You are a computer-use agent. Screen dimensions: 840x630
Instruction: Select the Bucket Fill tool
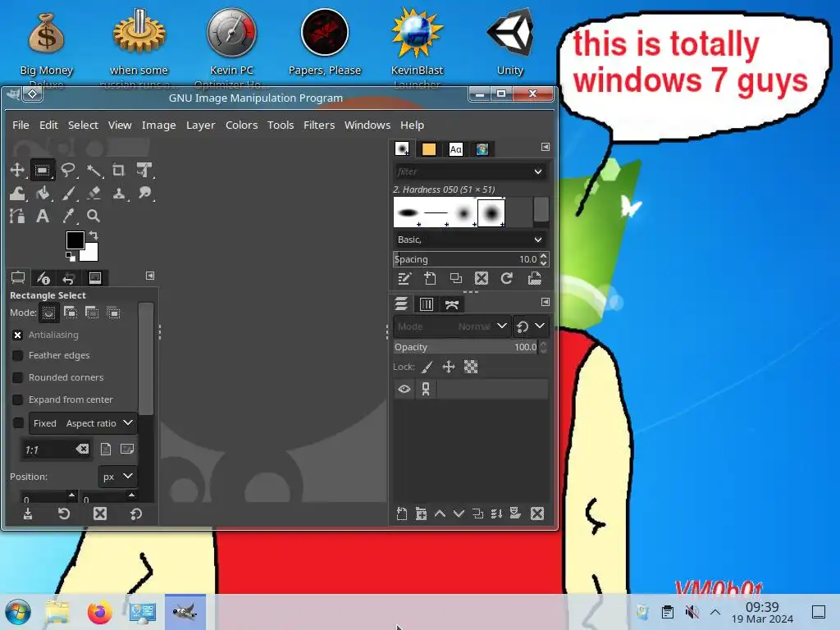43,194
